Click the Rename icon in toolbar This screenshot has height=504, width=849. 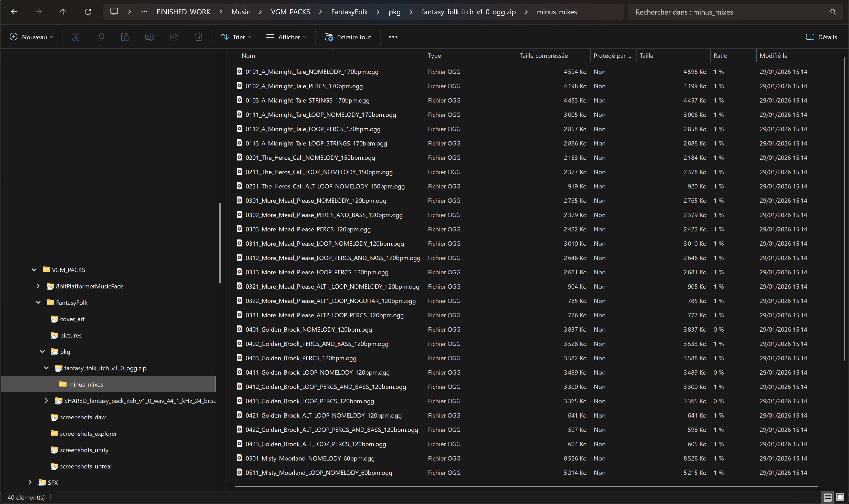coord(149,37)
